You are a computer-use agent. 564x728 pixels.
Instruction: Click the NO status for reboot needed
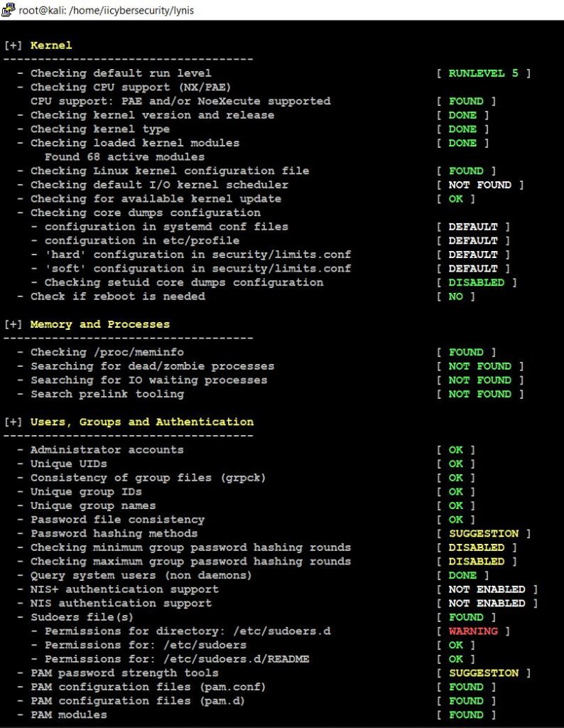click(455, 296)
